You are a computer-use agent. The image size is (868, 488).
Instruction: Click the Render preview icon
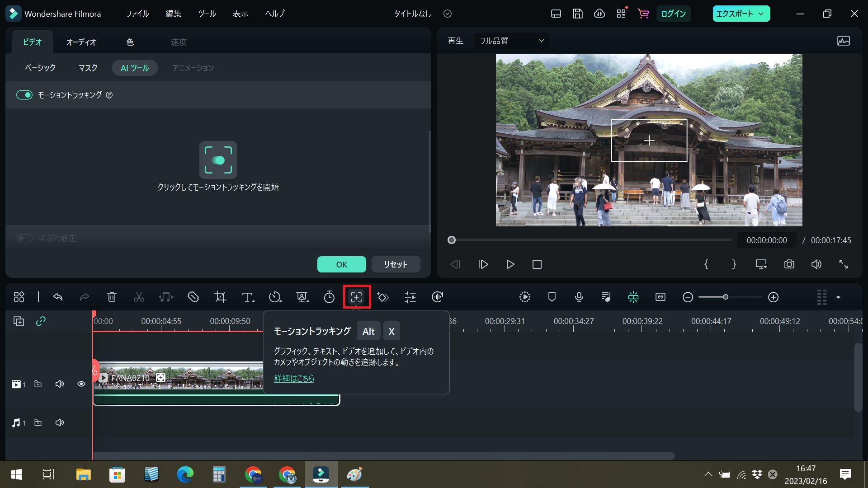[524, 297]
